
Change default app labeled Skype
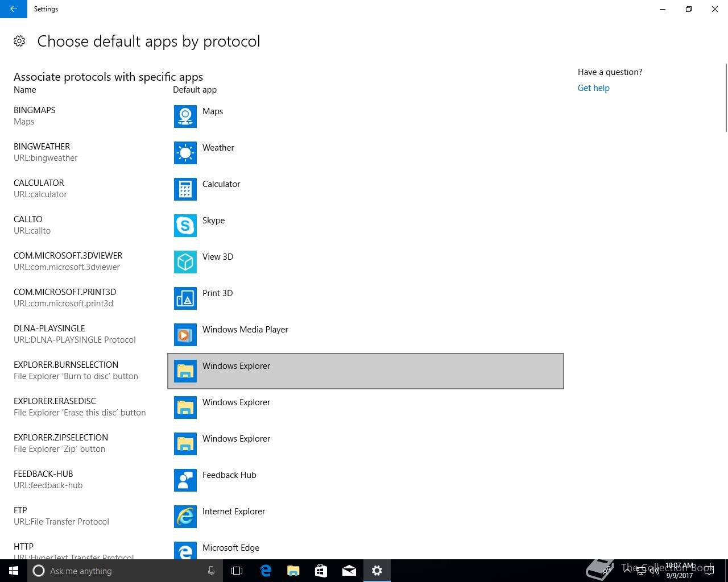click(366, 226)
